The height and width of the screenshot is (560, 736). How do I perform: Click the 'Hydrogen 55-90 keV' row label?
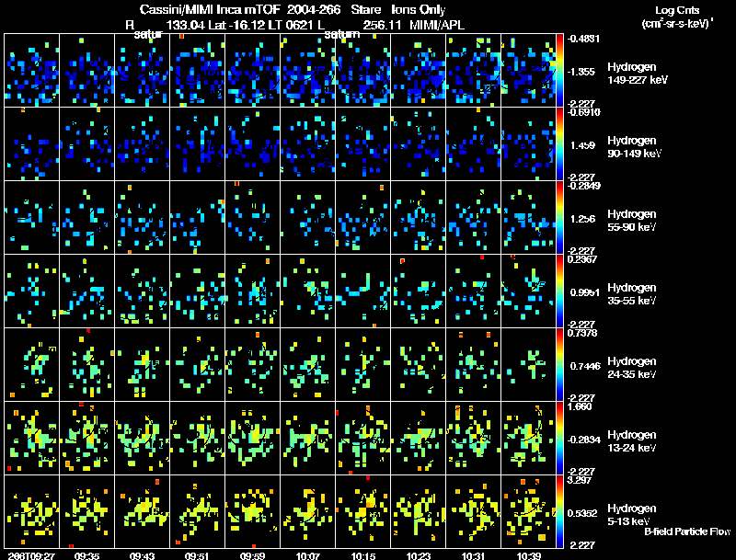632,221
